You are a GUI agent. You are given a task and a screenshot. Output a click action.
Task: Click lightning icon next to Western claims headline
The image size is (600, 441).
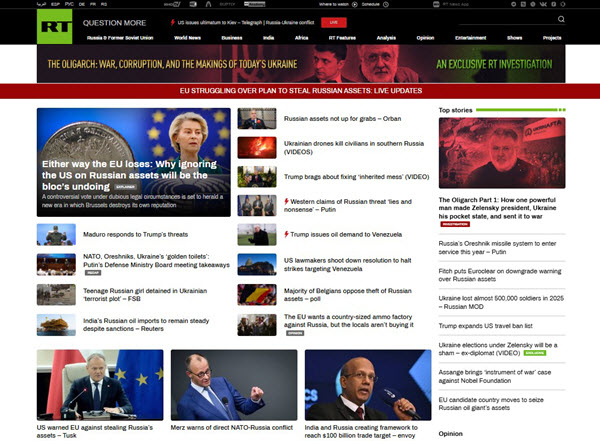coord(287,203)
